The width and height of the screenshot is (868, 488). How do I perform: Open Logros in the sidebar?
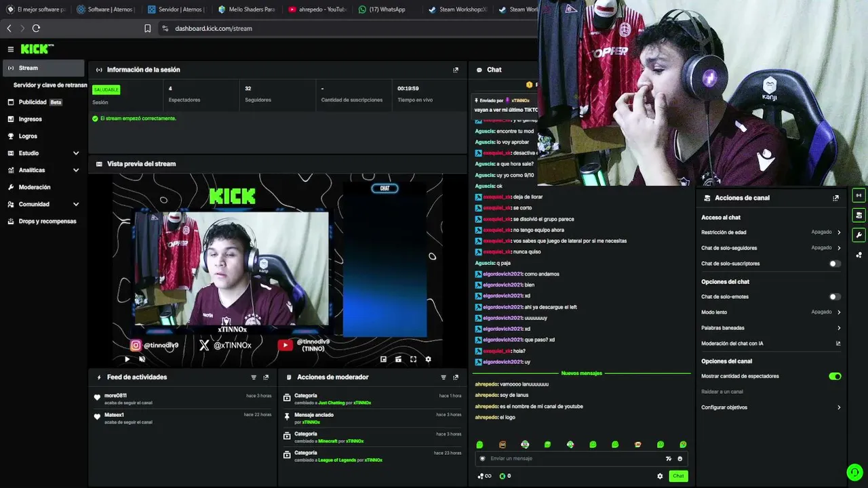(x=44, y=136)
